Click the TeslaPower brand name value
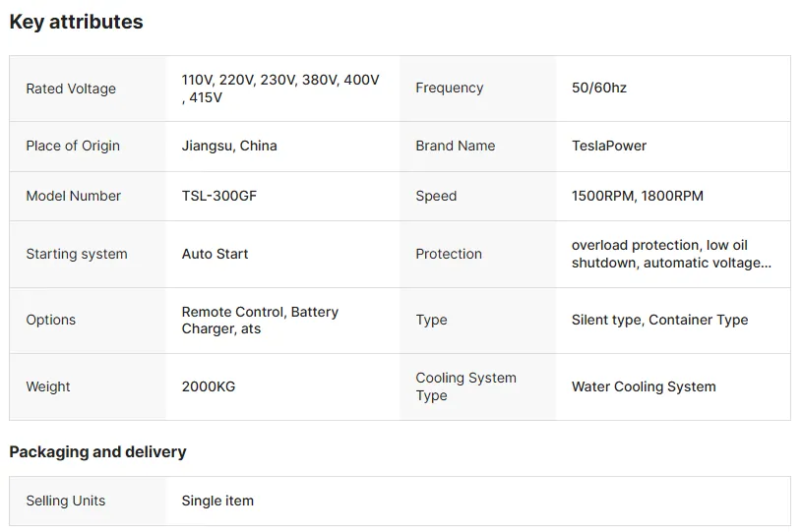803x532 pixels. (609, 146)
